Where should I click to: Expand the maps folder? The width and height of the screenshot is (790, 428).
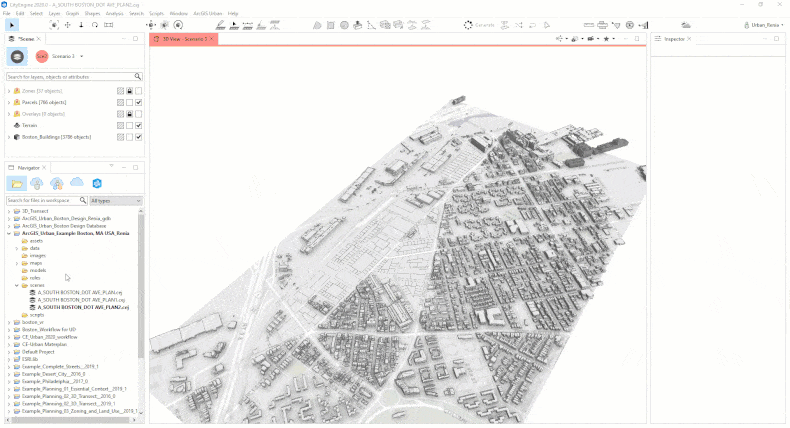coord(17,263)
